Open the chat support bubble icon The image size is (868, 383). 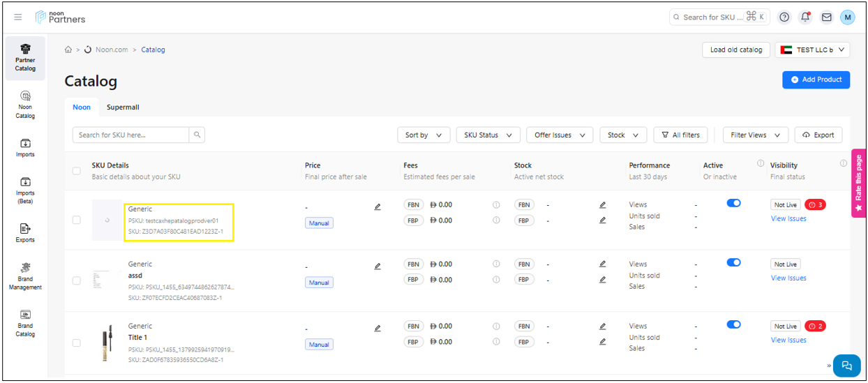846,365
